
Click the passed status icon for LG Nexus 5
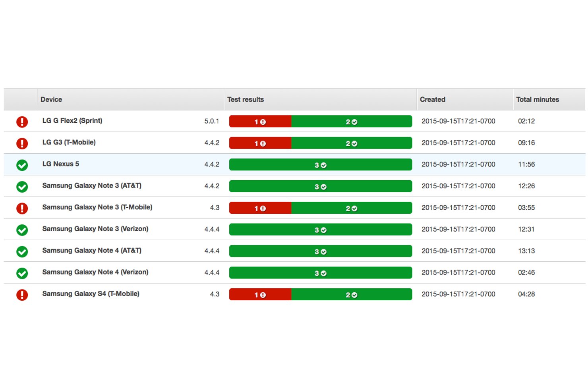tap(22, 165)
